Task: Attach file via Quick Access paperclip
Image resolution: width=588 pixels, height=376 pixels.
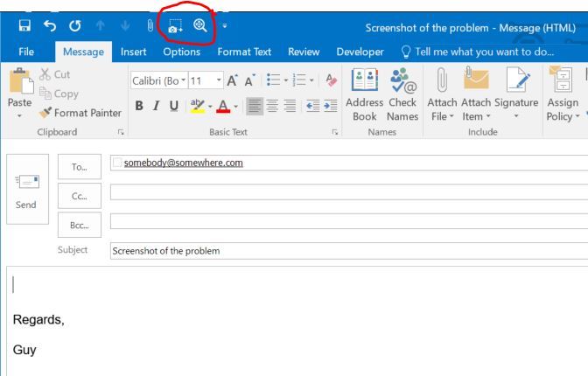Action: coord(150,26)
